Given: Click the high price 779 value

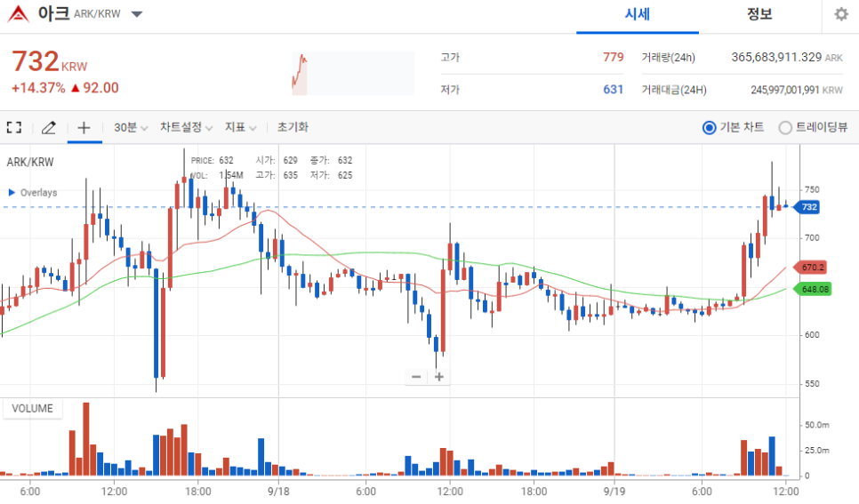Looking at the screenshot, I should click(613, 57).
